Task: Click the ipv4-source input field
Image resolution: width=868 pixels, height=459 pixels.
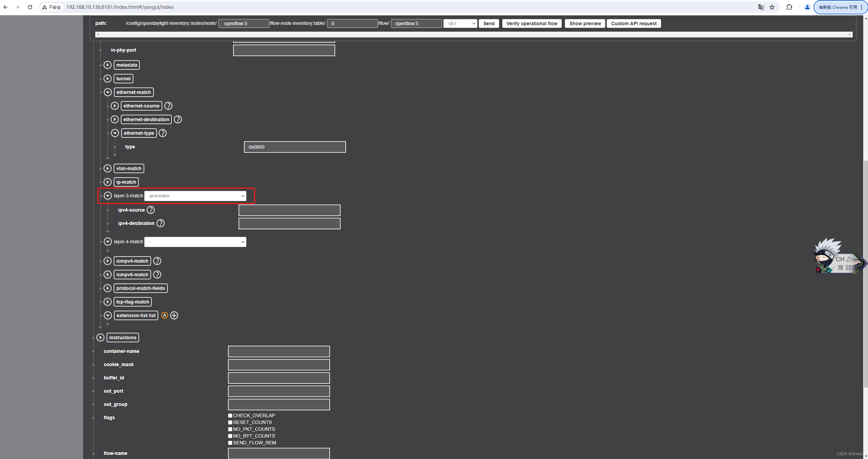Action: 289,210
